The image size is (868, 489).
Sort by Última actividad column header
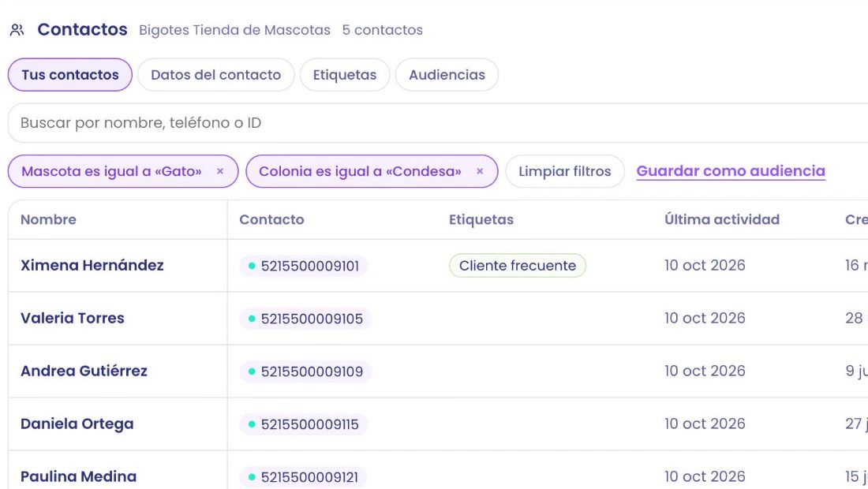[x=722, y=219]
